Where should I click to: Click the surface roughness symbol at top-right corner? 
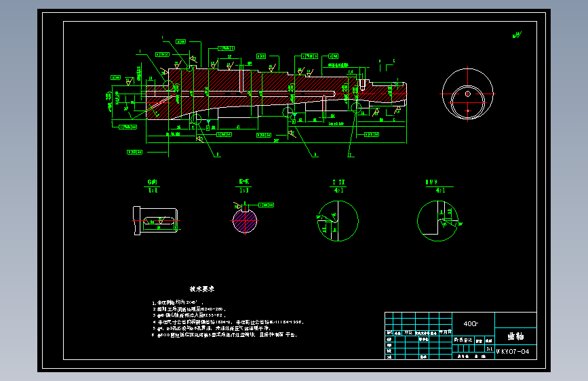click(x=517, y=35)
